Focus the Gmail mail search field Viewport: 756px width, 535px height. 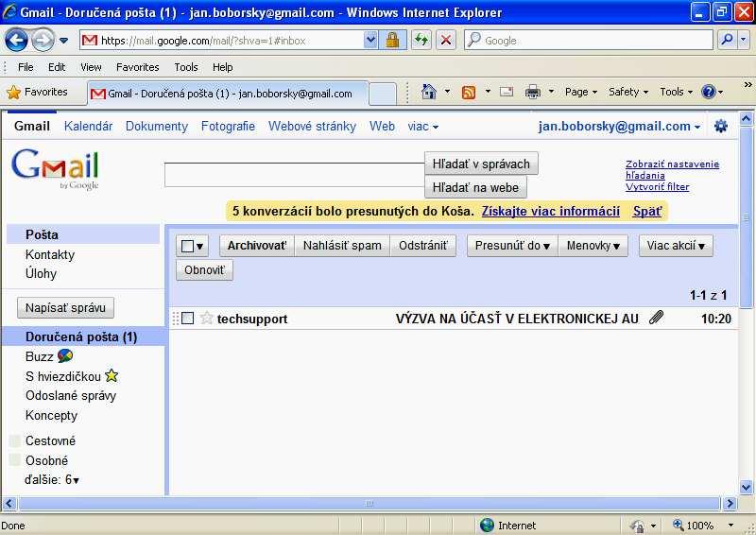pos(294,175)
